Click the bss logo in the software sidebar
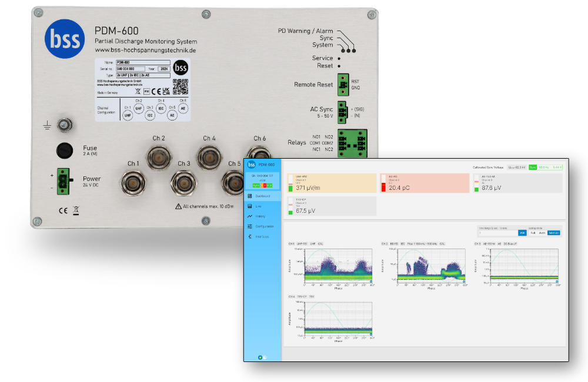Image resolution: width=588 pixels, height=382 pixels. click(x=251, y=165)
